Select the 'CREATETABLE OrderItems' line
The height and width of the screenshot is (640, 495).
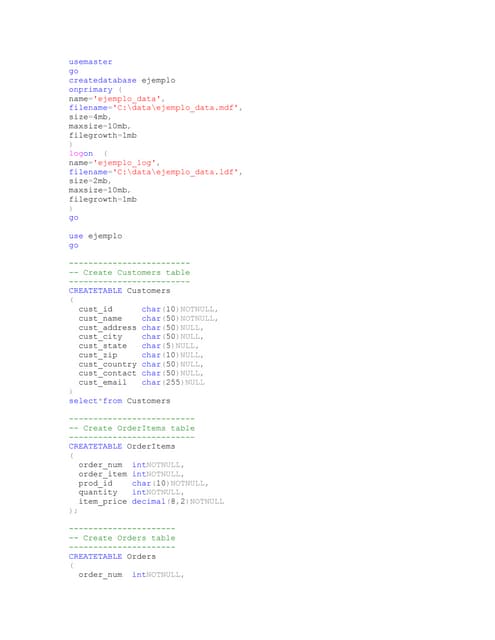[x=122, y=447]
